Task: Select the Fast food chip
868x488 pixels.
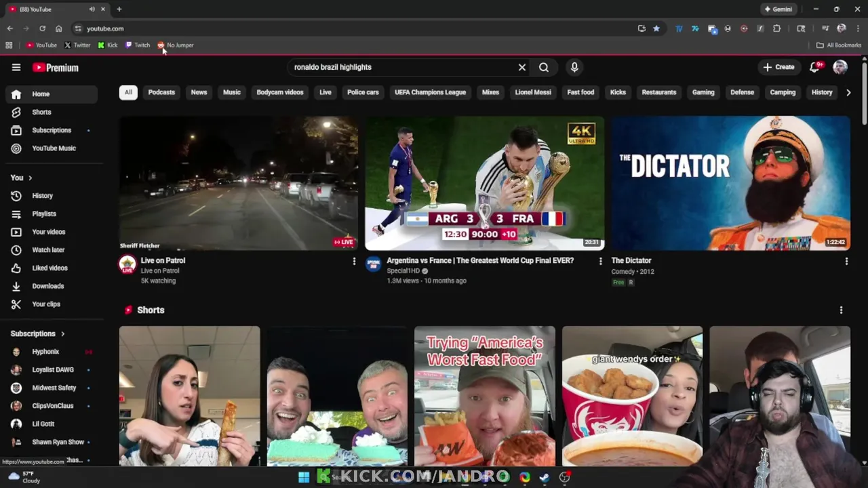Action: point(580,92)
